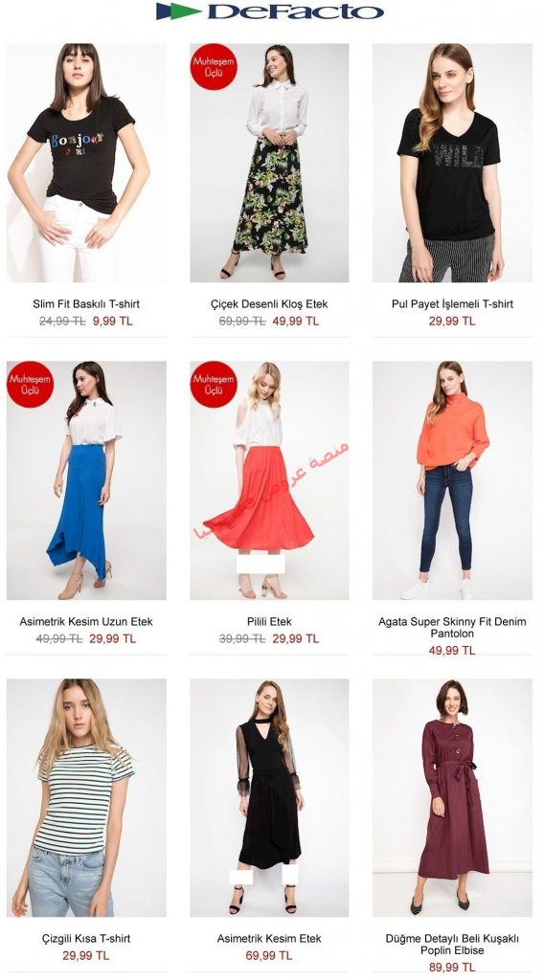Click the 9,99 TL discounted price
This screenshot has width=544, height=980.
(x=113, y=322)
